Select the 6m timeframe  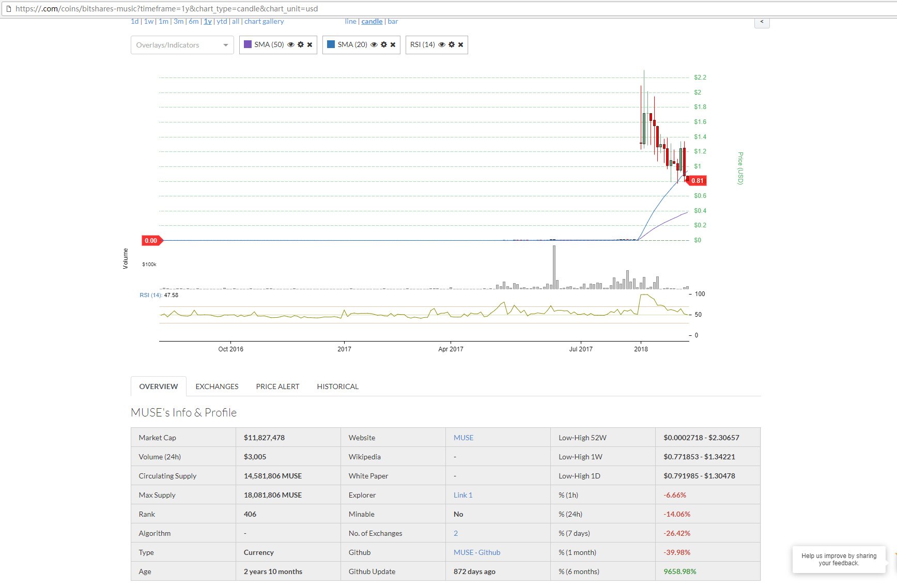(194, 21)
